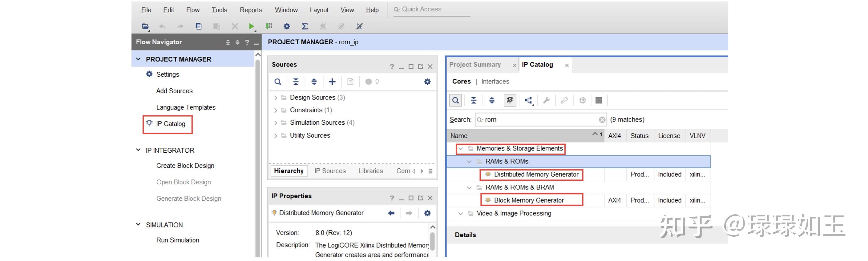Switch to IP Sources tab
The height and width of the screenshot is (261, 868).
pyautogui.click(x=330, y=171)
